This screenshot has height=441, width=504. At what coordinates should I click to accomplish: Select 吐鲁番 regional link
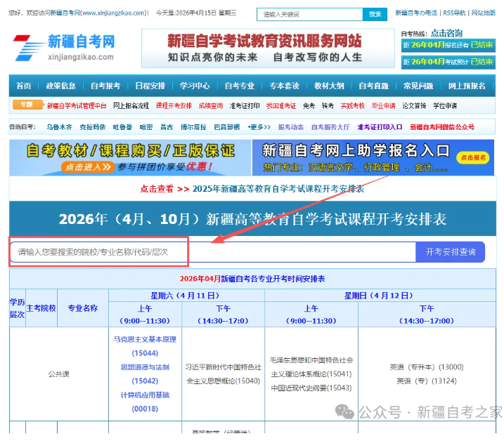(122, 127)
